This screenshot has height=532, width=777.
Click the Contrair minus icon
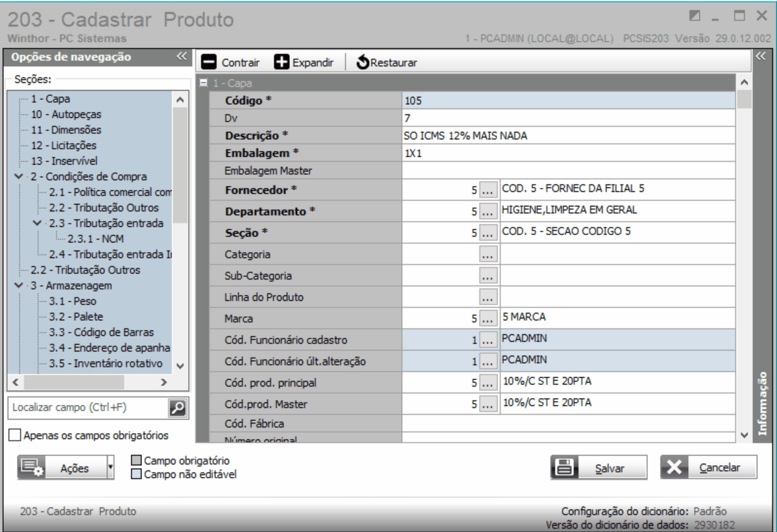click(209, 62)
